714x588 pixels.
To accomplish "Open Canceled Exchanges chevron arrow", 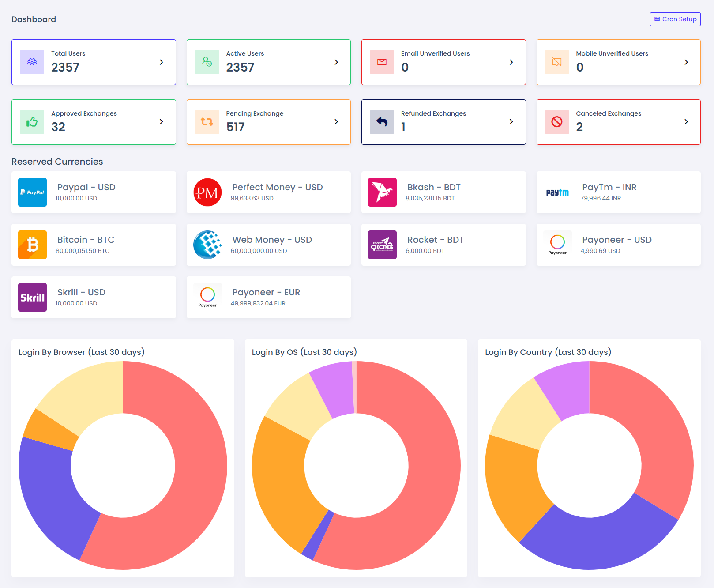I will point(686,122).
